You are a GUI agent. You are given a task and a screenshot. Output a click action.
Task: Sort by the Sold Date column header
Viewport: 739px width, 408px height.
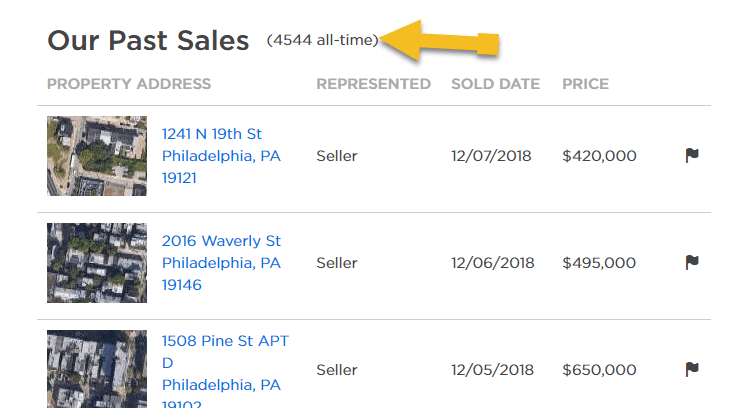tap(495, 84)
